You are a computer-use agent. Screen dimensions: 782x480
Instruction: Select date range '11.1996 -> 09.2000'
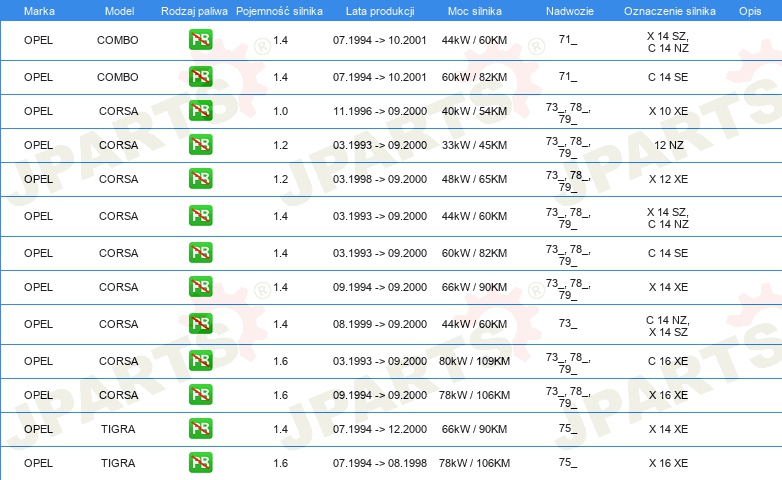coord(380,111)
